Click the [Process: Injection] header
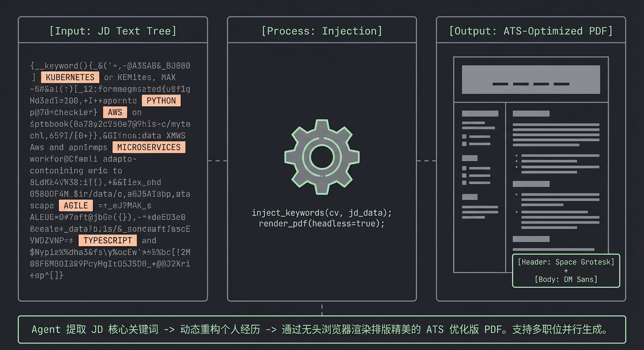644x350 pixels. (x=322, y=31)
